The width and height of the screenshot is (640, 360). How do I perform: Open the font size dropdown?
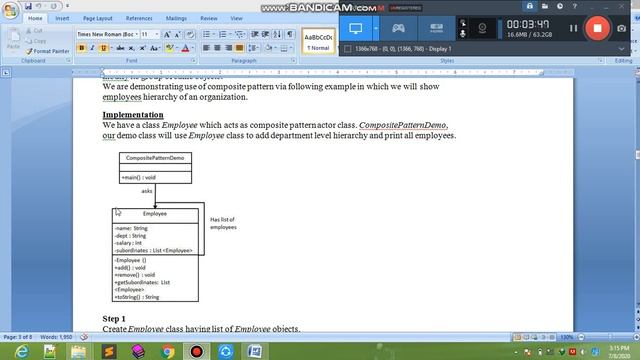click(157, 34)
